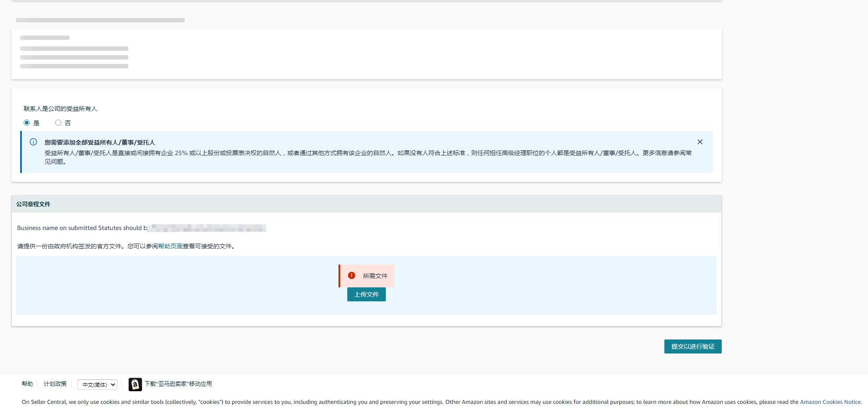Open the 下载"亚马逊卖家"移动应用 link
The width and height of the screenshot is (868, 410).
[x=178, y=384]
